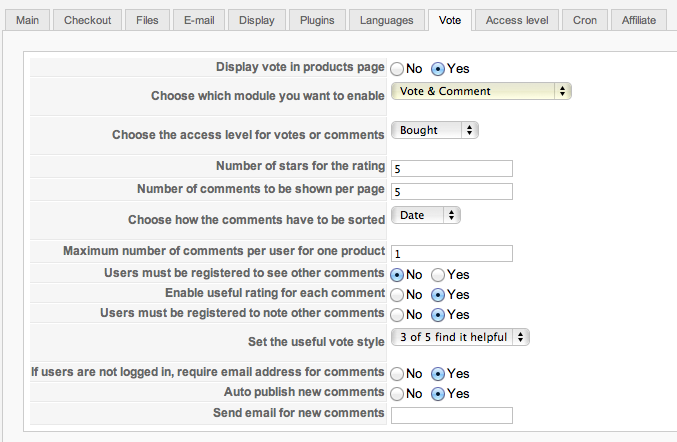The image size is (677, 442).
Task: Switch to the Main tab
Action: [x=27, y=20]
